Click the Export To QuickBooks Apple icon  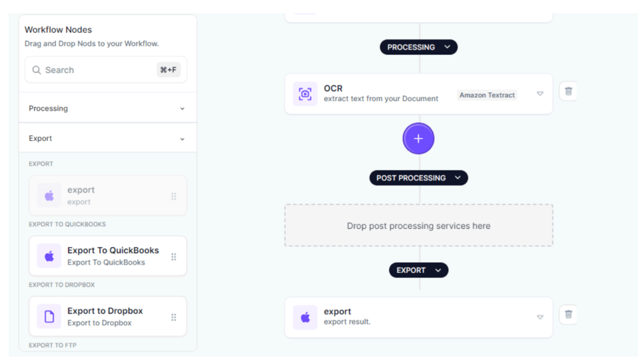click(49, 256)
